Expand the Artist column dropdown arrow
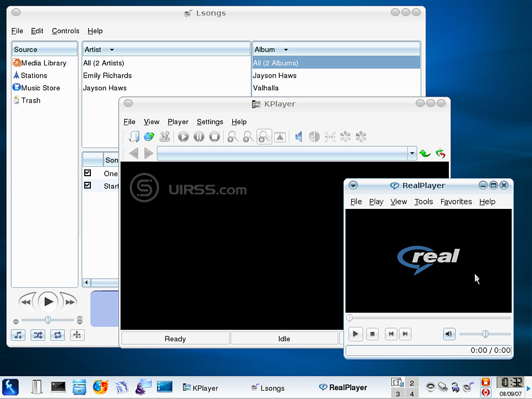Viewport: 532px width, 399px height. coord(112,50)
